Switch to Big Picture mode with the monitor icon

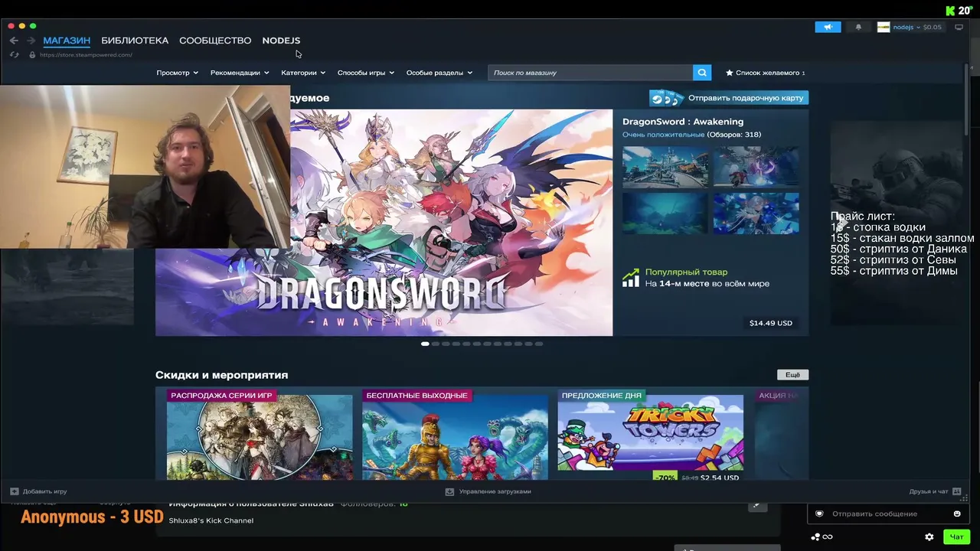[x=959, y=27]
